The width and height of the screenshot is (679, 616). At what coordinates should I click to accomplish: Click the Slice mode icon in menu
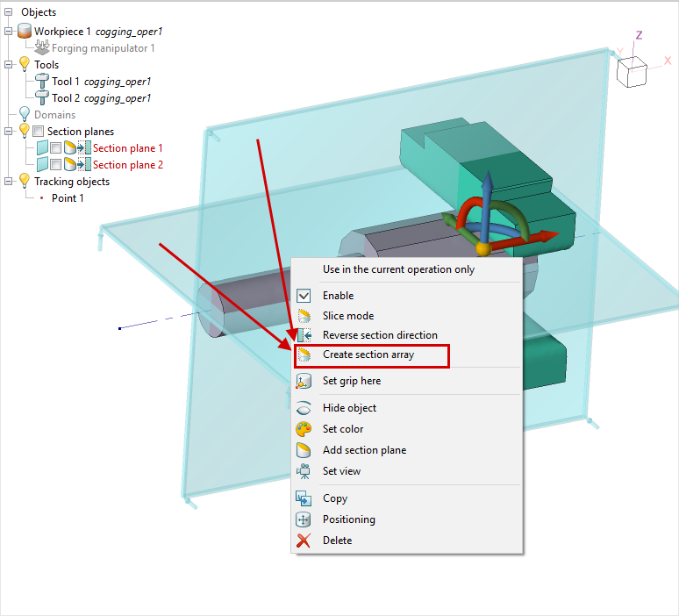(x=304, y=316)
